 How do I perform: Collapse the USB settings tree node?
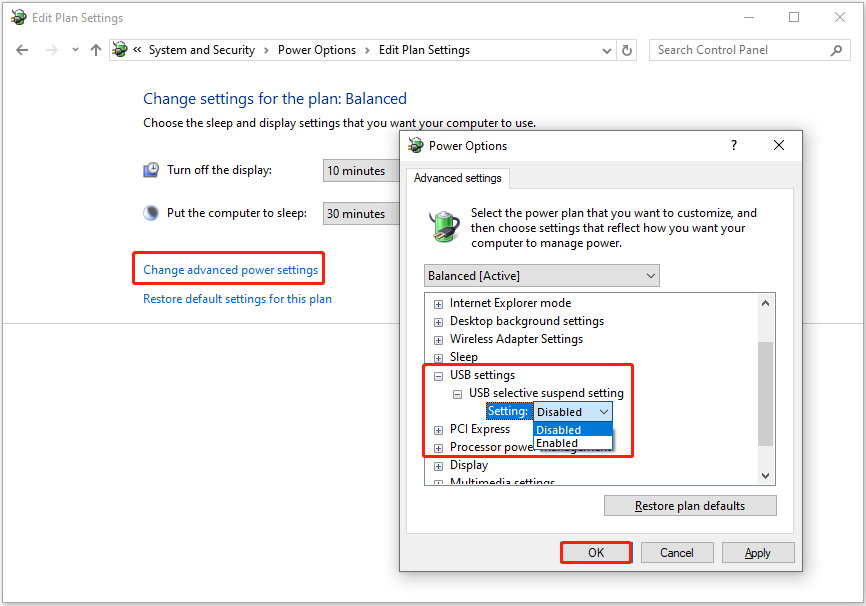tap(438, 375)
